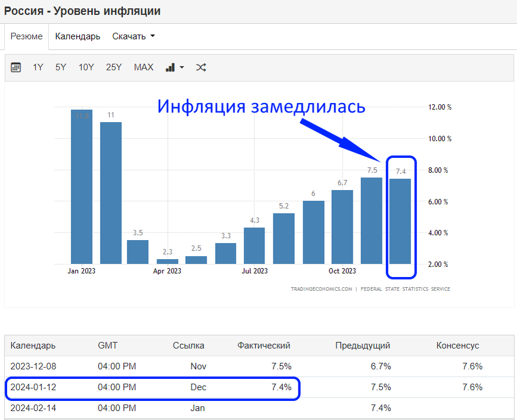Click the bar labeled 7.5
Viewport: 517px width, 420px height.
pyautogui.click(x=372, y=220)
